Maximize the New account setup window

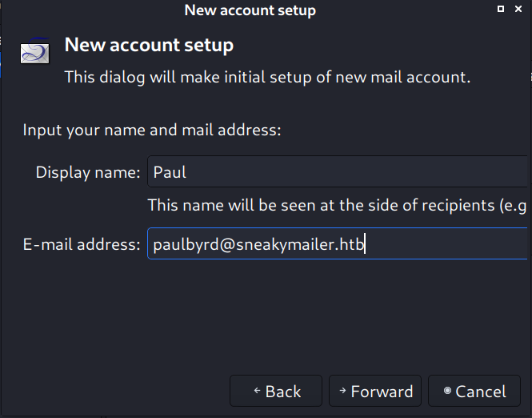(501, 10)
